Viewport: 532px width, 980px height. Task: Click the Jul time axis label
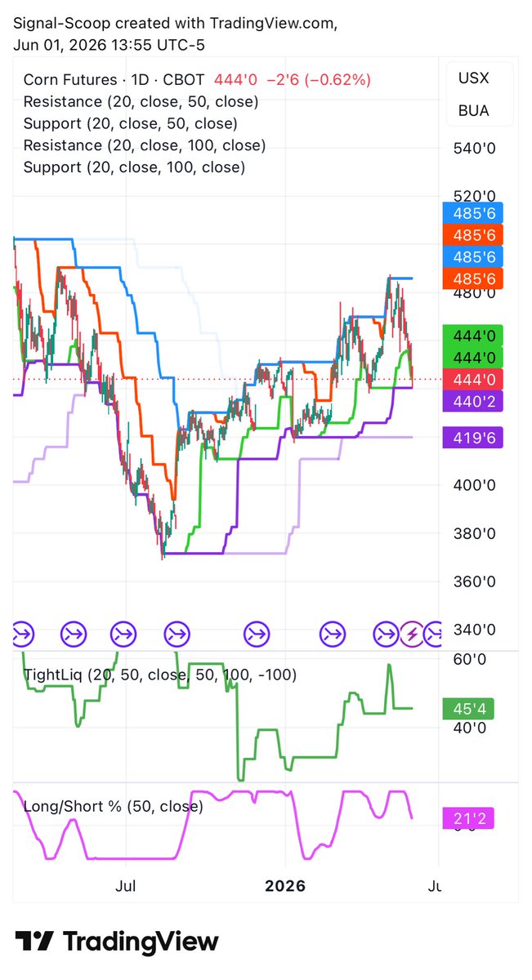[x=124, y=885]
